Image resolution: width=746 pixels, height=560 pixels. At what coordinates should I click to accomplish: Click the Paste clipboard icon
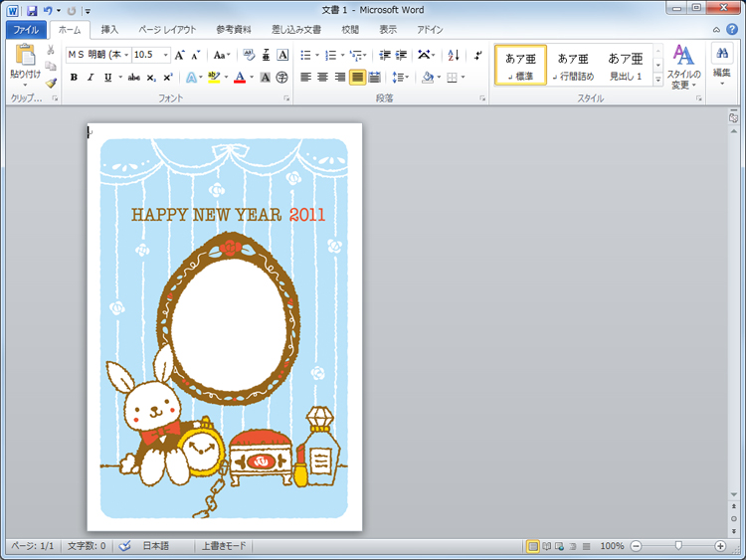25,54
